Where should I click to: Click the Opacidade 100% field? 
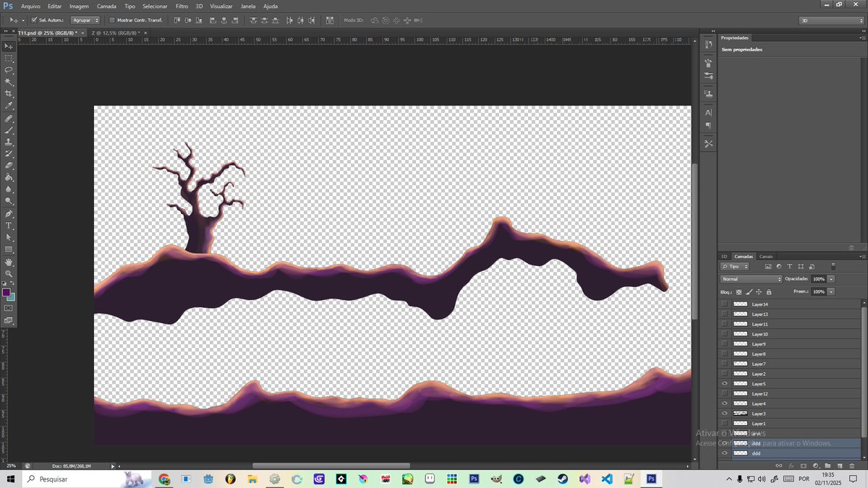[818, 279]
